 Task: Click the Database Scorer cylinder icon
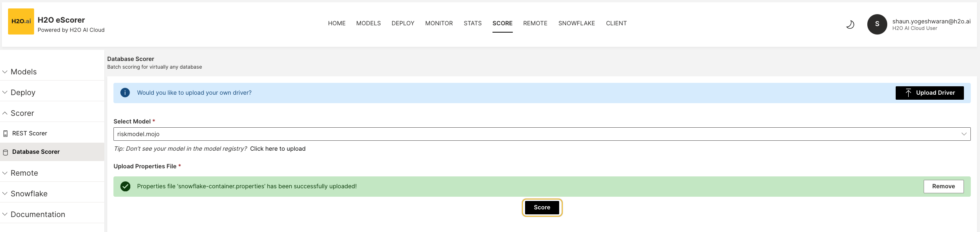pyautogui.click(x=5, y=152)
